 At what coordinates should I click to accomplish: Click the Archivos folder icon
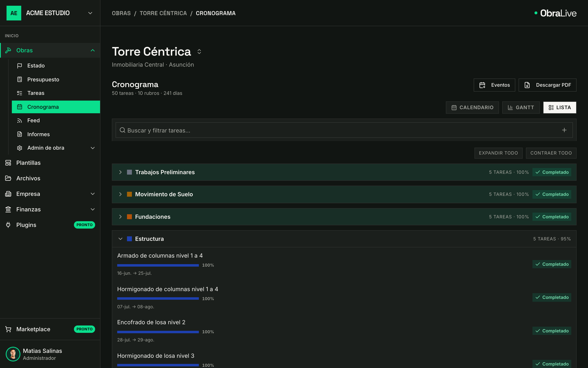click(8, 178)
